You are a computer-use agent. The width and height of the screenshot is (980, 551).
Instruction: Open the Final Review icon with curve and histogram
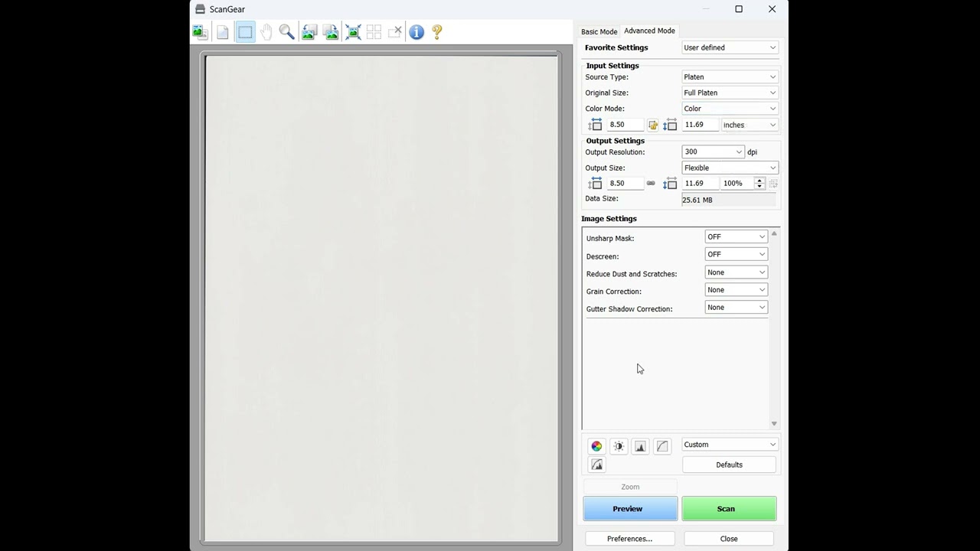(x=596, y=465)
